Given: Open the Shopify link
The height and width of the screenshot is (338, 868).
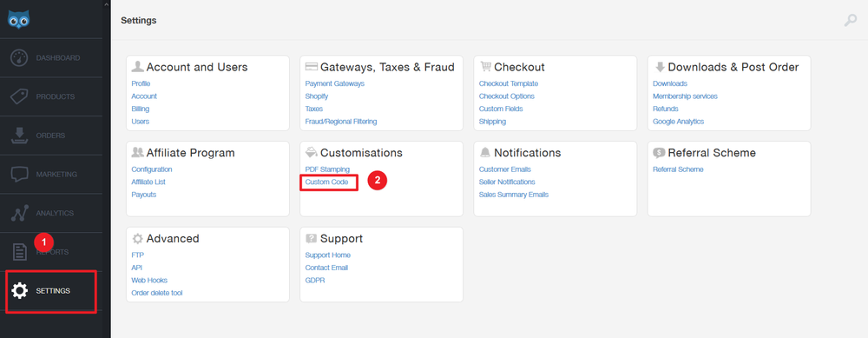Looking at the screenshot, I should 317,96.
